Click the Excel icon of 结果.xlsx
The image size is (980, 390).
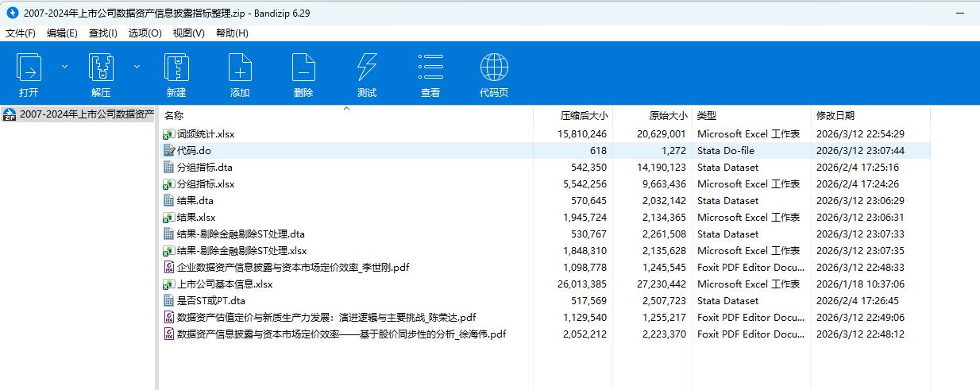click(168, 218)
